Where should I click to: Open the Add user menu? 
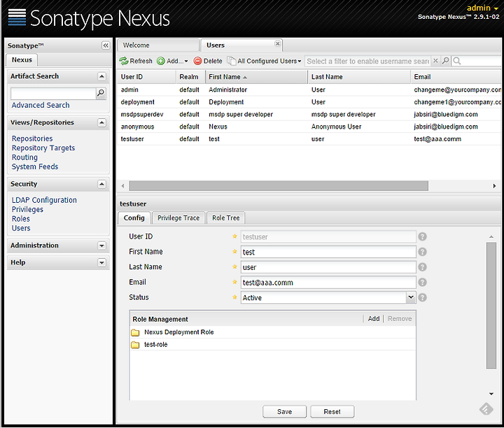tap(172, 61)
